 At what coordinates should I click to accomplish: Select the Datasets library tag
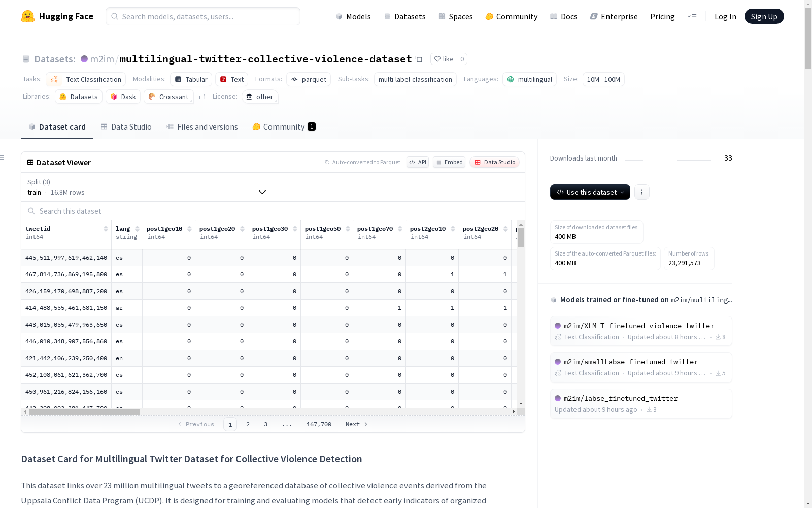[x=79, y=97]
